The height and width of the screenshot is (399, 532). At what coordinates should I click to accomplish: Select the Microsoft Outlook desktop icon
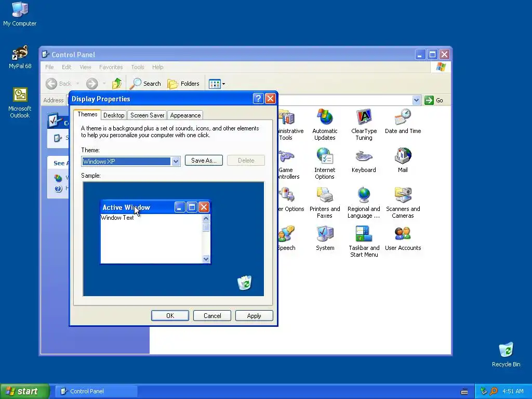[x=20, y=102]
